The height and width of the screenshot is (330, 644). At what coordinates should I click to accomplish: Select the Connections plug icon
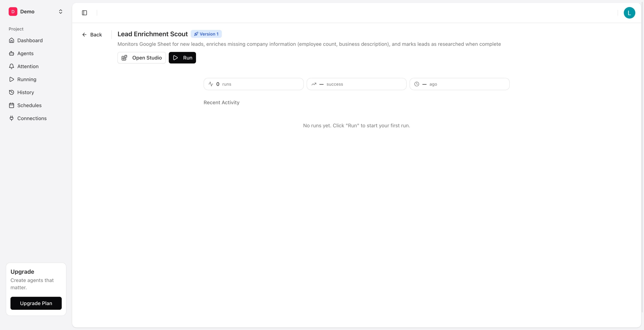pyautogui.click(x=12, y=118)
